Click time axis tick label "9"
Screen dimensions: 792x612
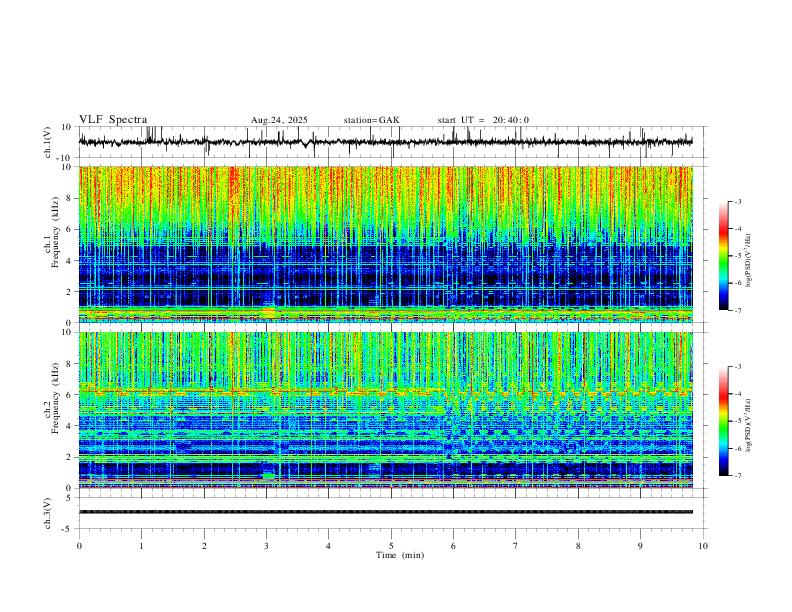[x=640, y=546]
